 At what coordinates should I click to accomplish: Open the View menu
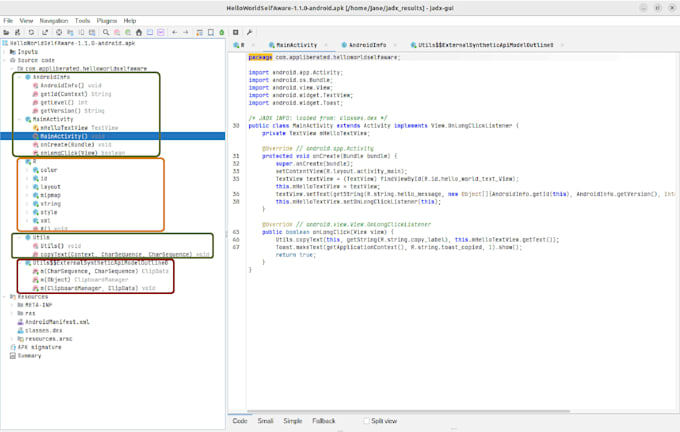click(26, 20)
